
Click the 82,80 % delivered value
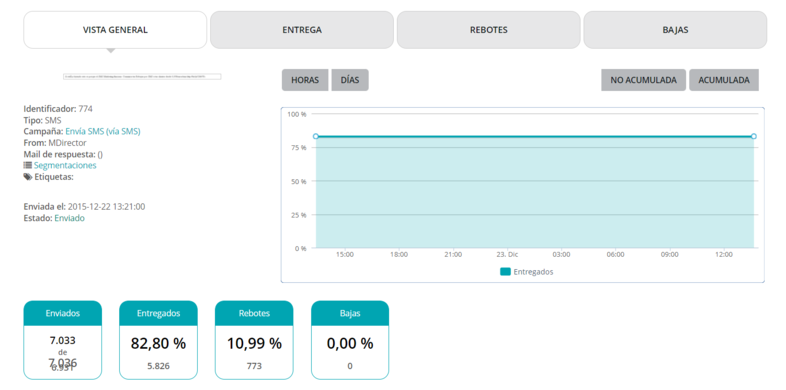pyautogui.click(x=158, y=344)
